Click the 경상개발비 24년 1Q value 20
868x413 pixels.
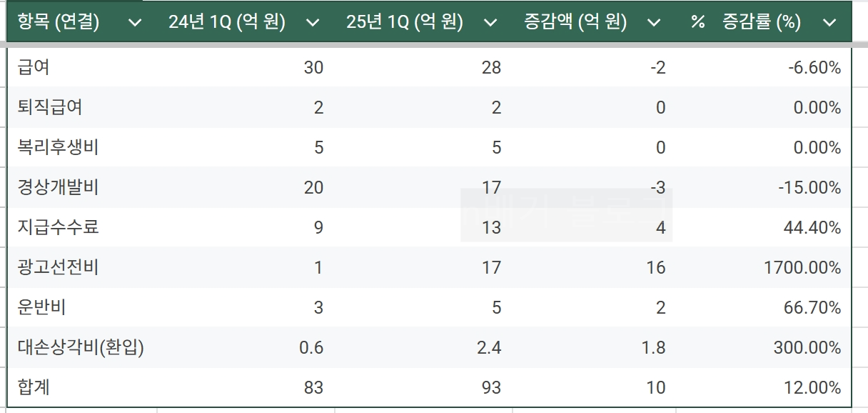313,187
